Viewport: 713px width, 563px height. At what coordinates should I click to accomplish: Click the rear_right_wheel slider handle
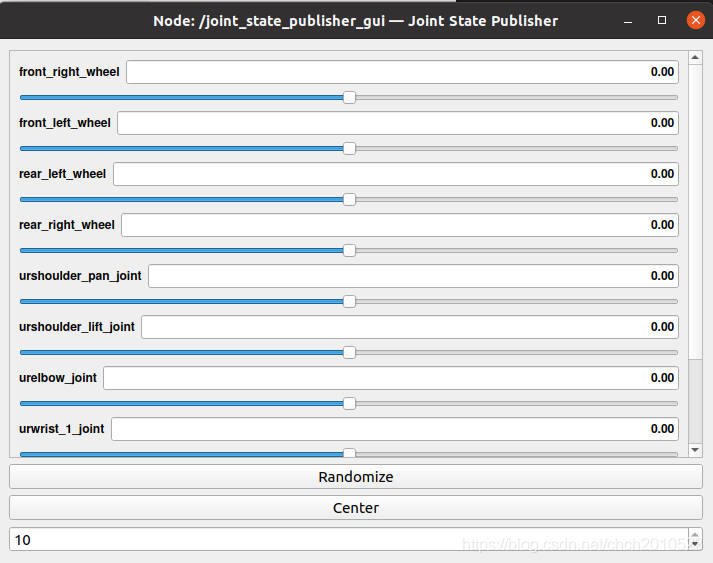click(349, 250)
